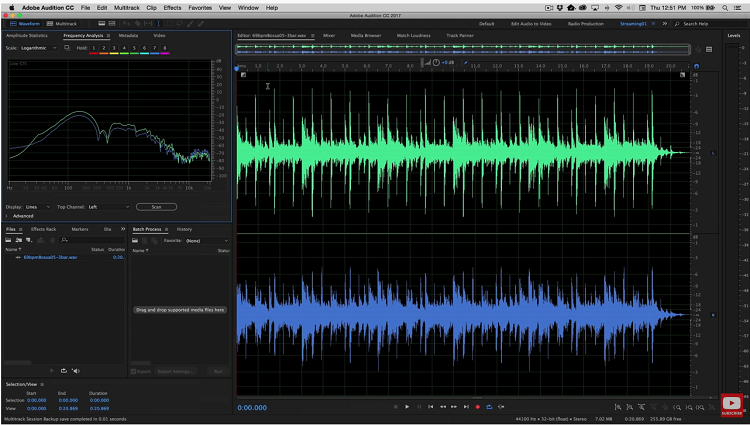The width and height of the screenshot is (750, 425).
Task: Click the Rewind transport button
Action: [x=443, y=407]
